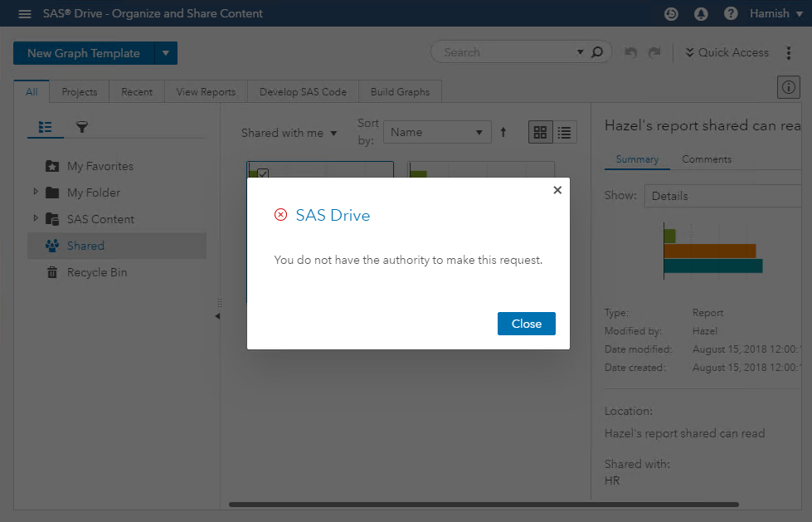Image resolution: width=812 pixels, height=522 pixels.
Task: Click into the Search field
Action: [x=508, y=52]
